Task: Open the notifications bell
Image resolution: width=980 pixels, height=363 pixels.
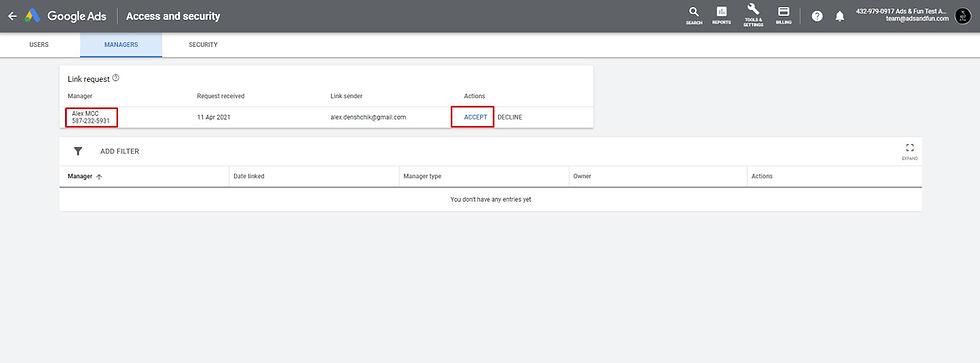Action: 839,16
